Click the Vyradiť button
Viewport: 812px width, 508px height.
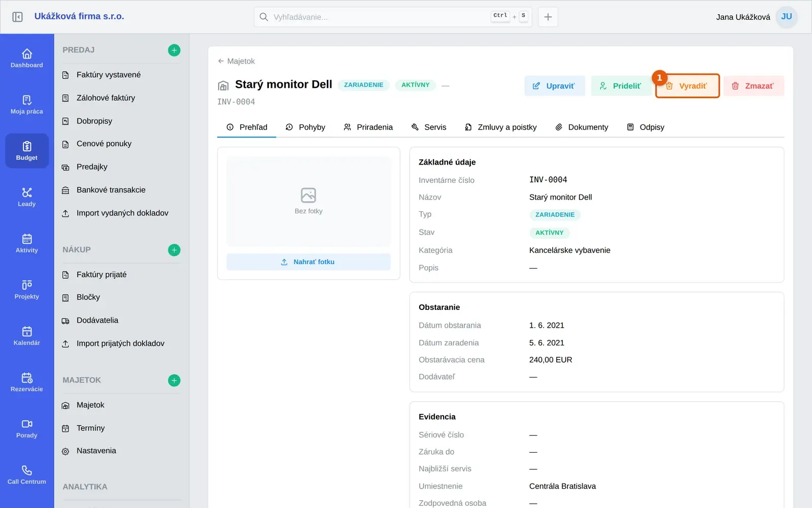coord(688,86)
